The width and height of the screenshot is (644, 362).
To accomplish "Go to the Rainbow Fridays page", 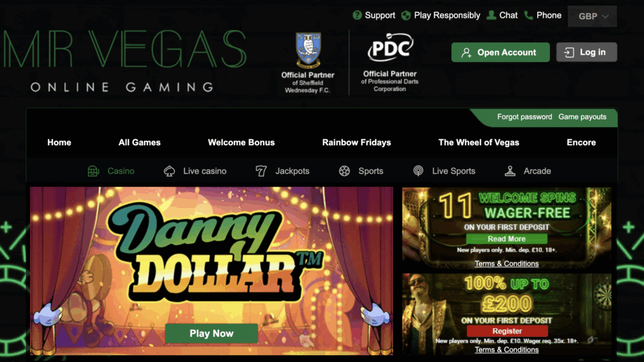I will pyautogui.click(x=357, y=143).
